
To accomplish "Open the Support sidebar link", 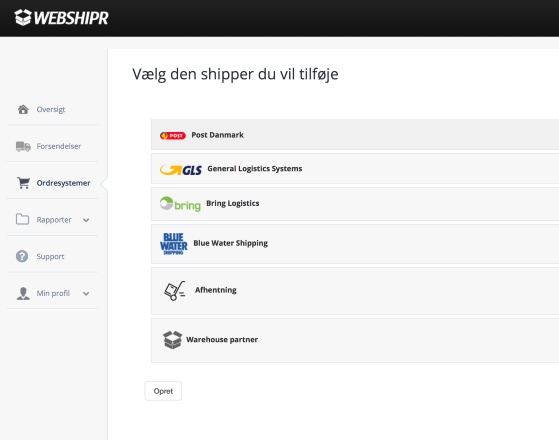I will [52, 256].
